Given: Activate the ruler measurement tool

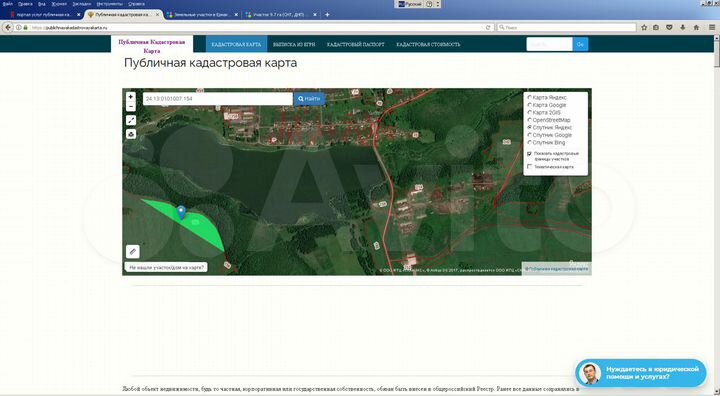Looking at the screenshot, I should [x=133, y=251].
